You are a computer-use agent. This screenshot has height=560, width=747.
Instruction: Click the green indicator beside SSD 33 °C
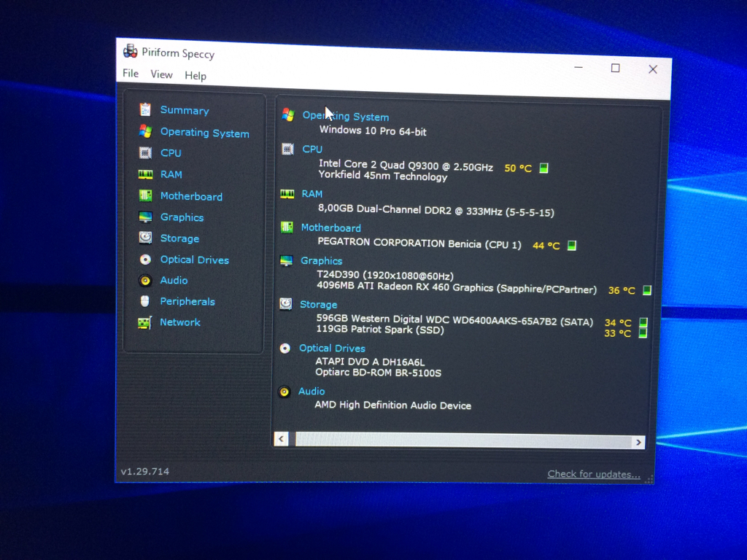(643, 332)
